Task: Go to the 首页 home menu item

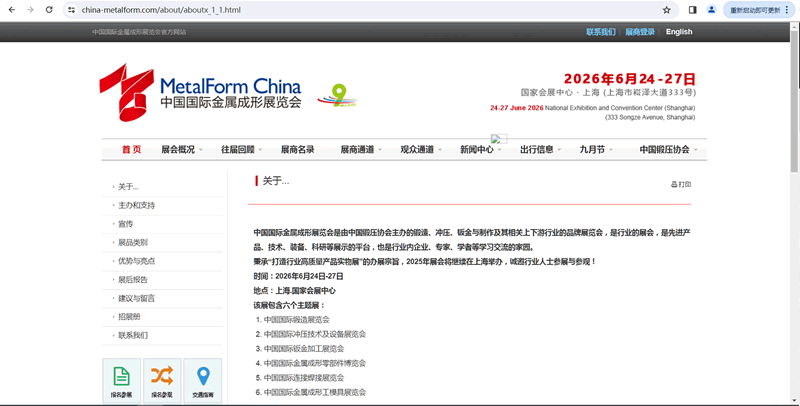Action: coord(131,150)
